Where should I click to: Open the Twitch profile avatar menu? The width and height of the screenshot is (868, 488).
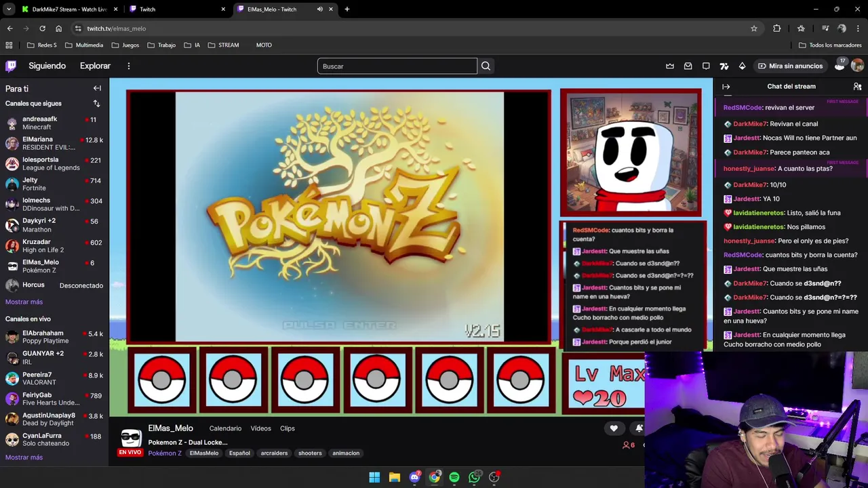[x=857, y=66]
